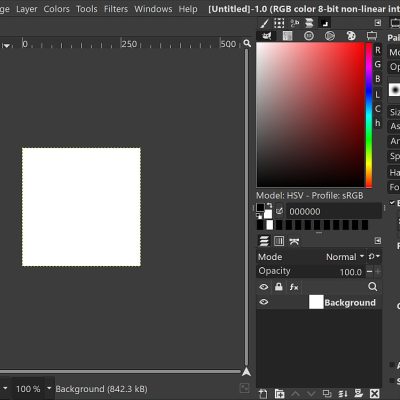Screen dimensions: 400x400
Task: Create a new layer group
Action: pyautogui.click(x=279, y=394)
